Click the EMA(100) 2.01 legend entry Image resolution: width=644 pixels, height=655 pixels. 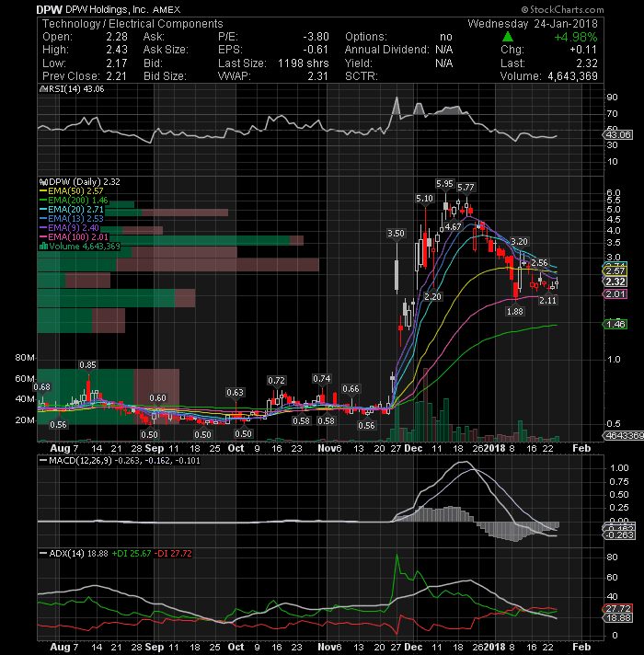[x=77, y=237]
